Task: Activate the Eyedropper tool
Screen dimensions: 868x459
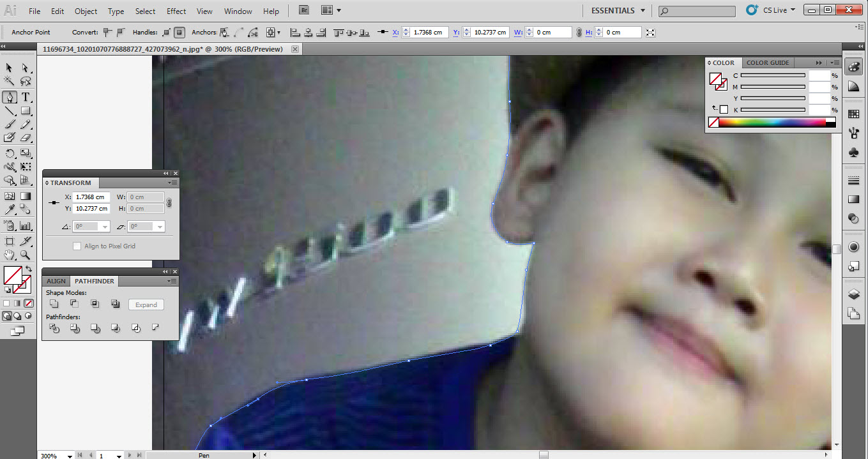Action: coord(10,210)
